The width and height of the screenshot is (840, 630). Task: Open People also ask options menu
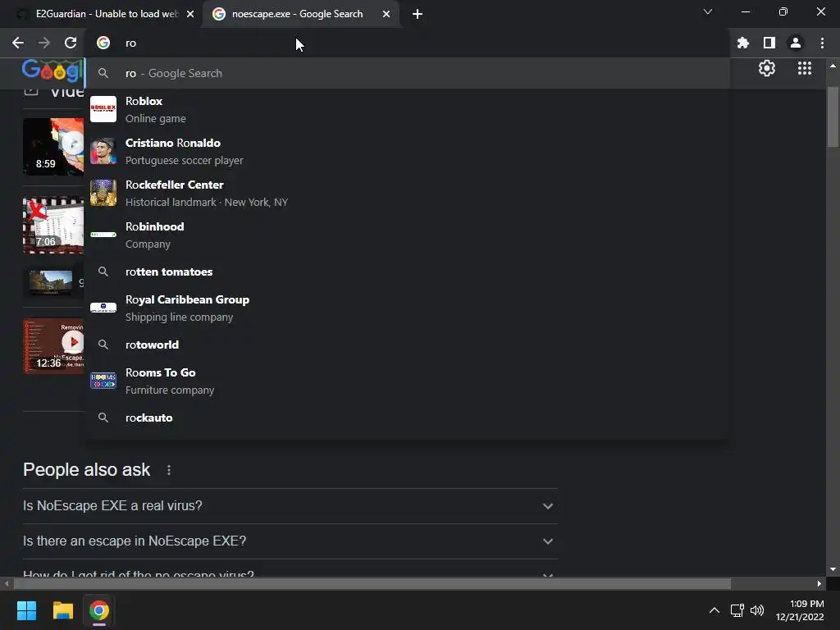click(x=169, y=470)
